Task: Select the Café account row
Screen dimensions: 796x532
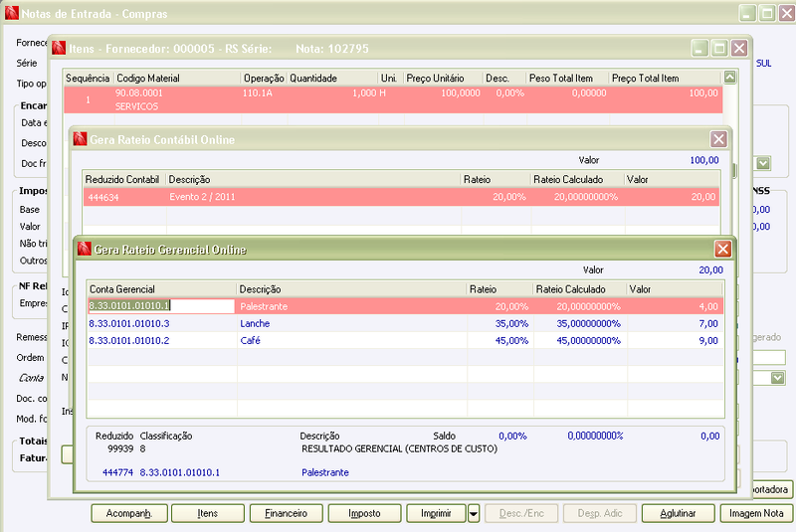Action: pos(405,340)
